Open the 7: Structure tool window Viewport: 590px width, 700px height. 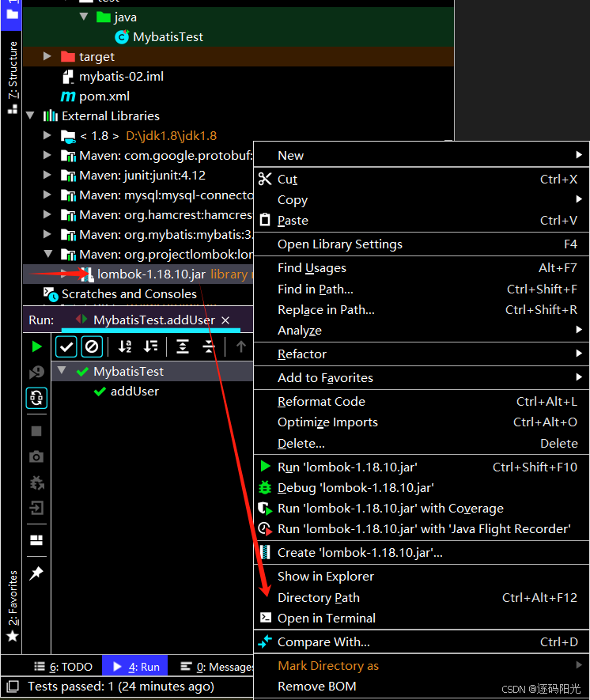coord(12,78)
